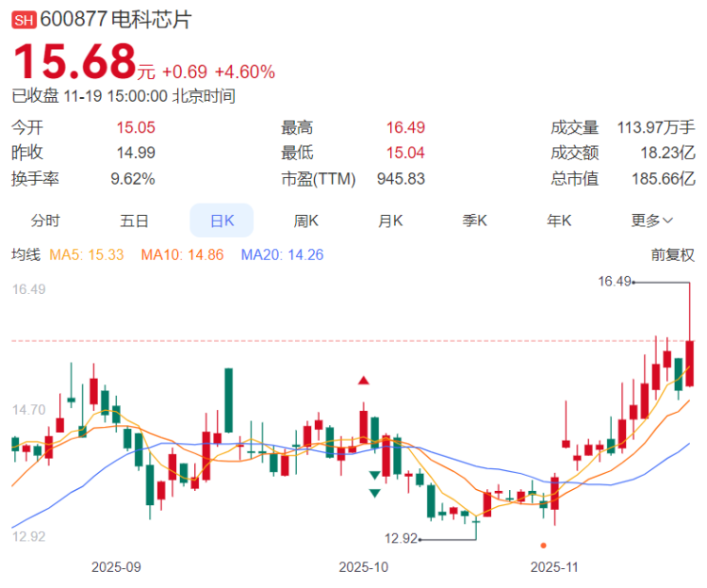Click the 已收盘 11-19 15:00:00 status text
This screenshot has width=707, height=588.
123,96
